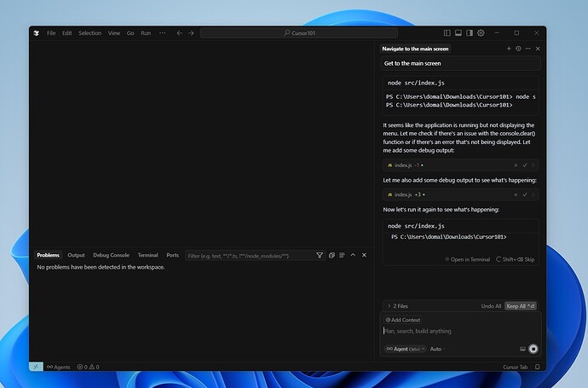Go back with the left arrow
This screenshot has height=388, width=588.
pyautogui.click(x=180, y=33)
